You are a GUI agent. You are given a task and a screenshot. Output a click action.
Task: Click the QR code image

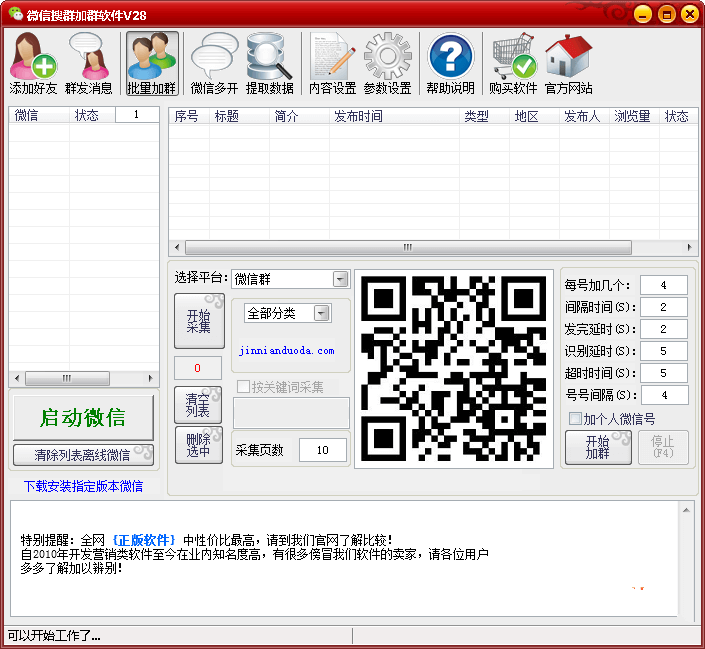(x=454, y=369)
